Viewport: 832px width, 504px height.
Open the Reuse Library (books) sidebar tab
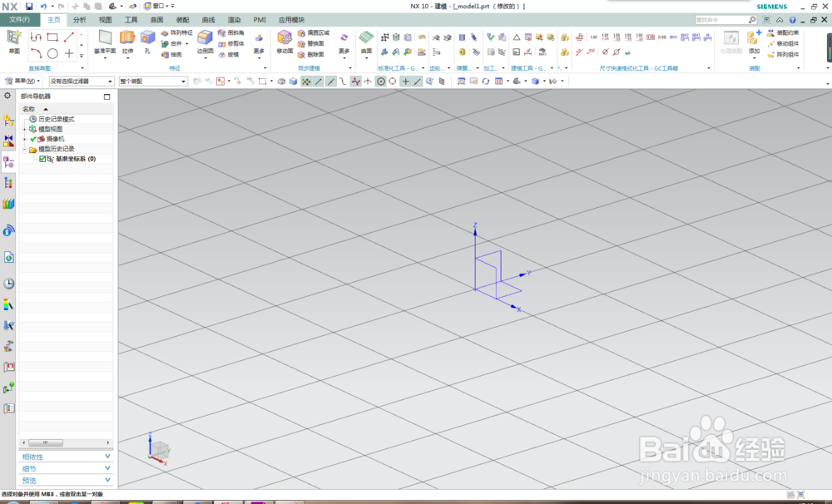[x=8, y=204]
